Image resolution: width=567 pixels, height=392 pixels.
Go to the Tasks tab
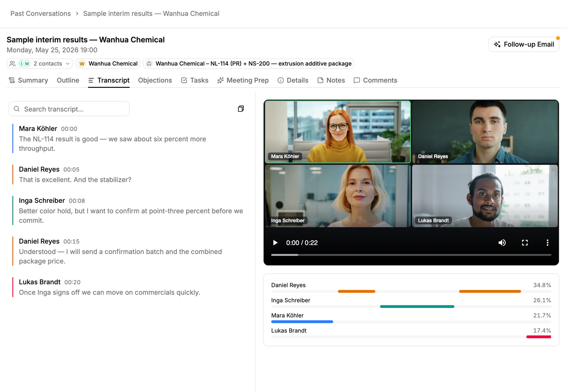(195, 80)
